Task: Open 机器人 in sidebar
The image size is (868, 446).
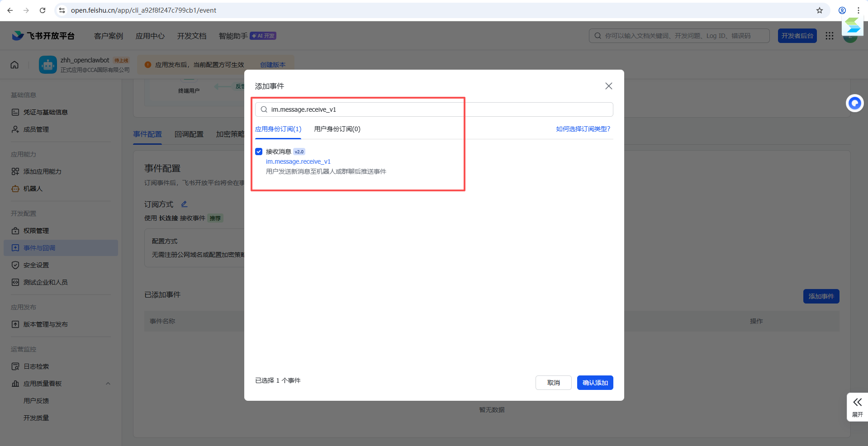Action: pos(33,189)
